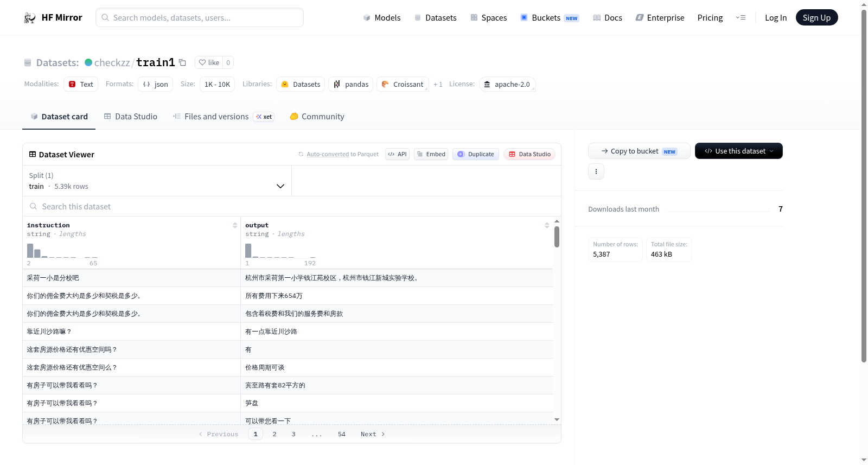Image resolution: width=868 pixels, height=465 pixels.
Task: Click the instruction lengths histogram
Action: tap(62, 251)
